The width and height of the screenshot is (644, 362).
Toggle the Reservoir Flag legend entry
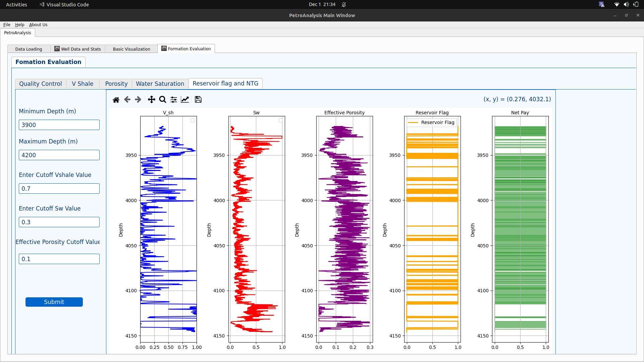coord(431,122)
